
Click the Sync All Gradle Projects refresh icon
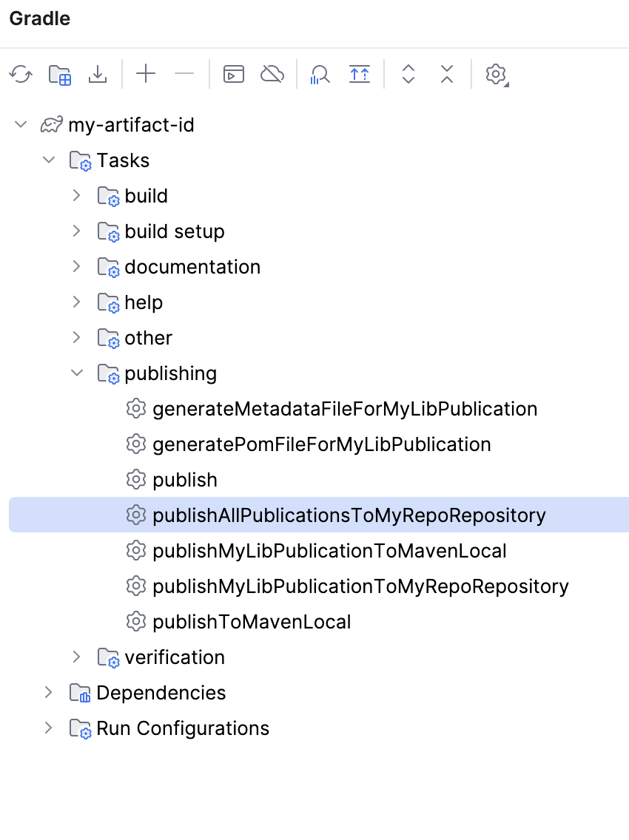[21, 74]
